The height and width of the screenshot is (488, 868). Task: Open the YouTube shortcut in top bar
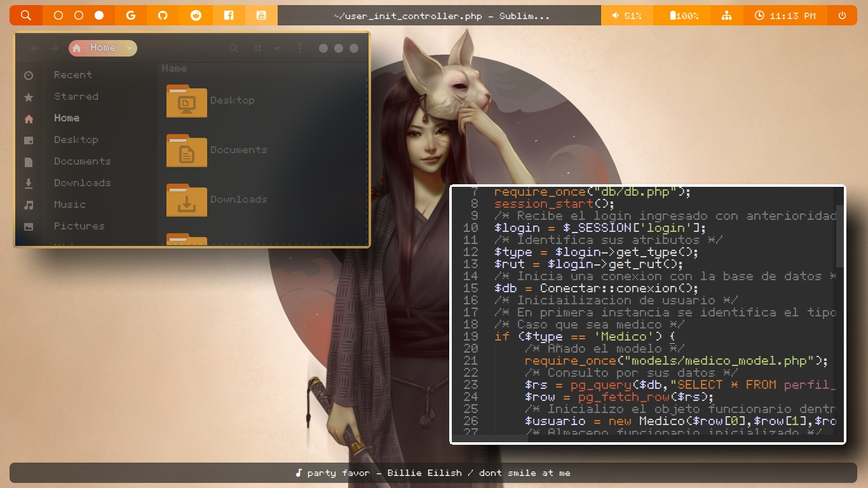click(x=261, y=15)
